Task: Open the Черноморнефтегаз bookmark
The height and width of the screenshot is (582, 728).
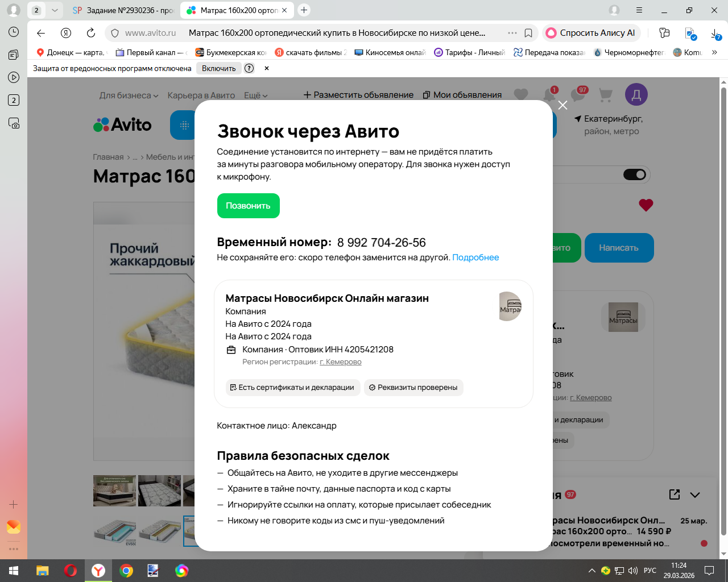Action: tap(629, 52)
